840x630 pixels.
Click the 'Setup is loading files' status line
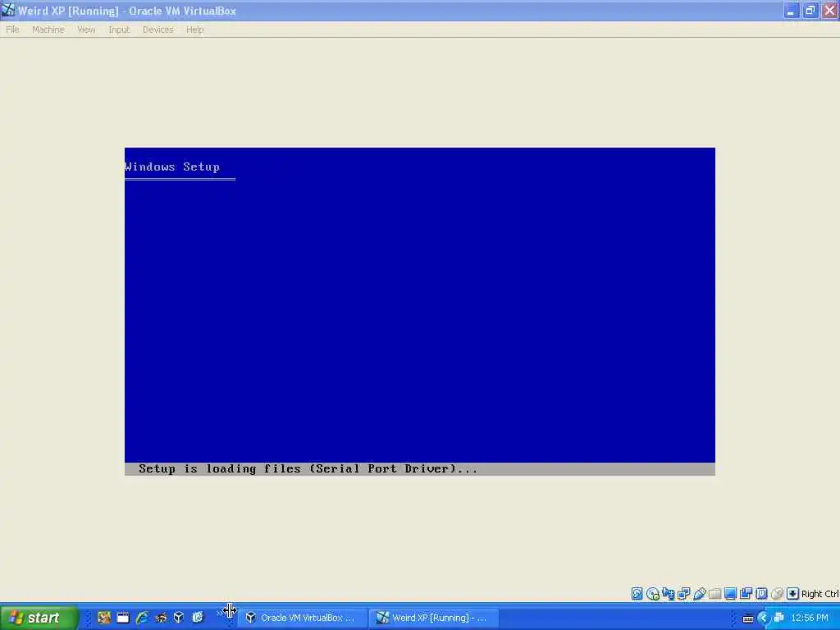coord(308,468)
